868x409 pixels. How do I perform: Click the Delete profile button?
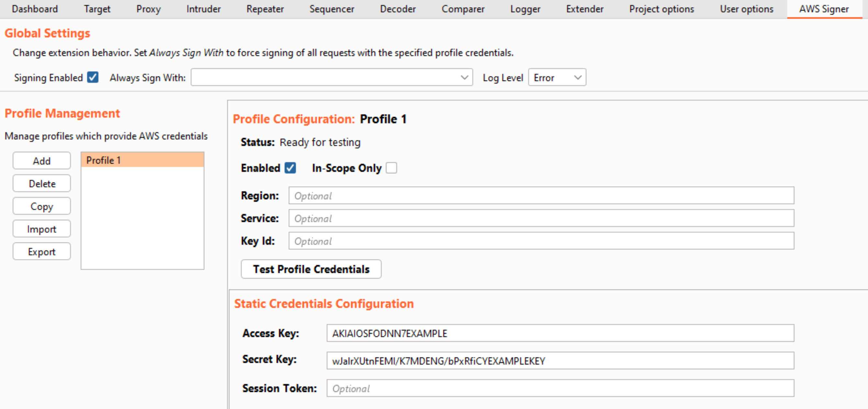coord(42,183)
